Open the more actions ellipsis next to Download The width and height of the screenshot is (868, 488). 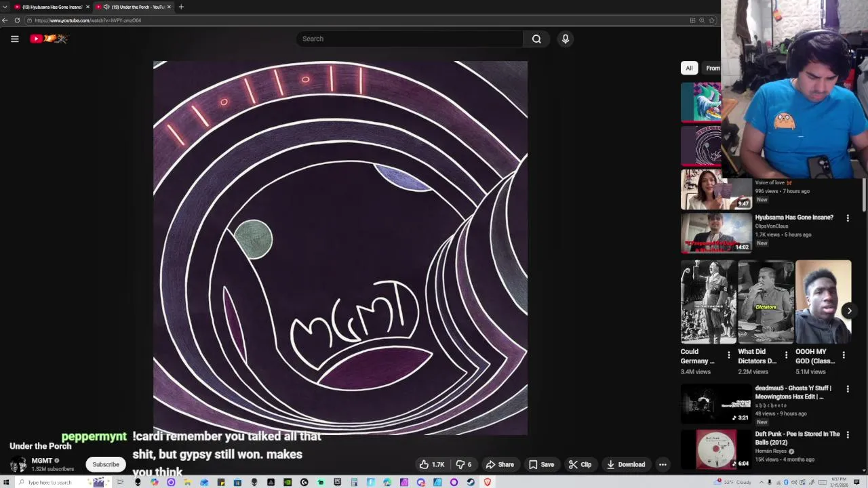663,464
